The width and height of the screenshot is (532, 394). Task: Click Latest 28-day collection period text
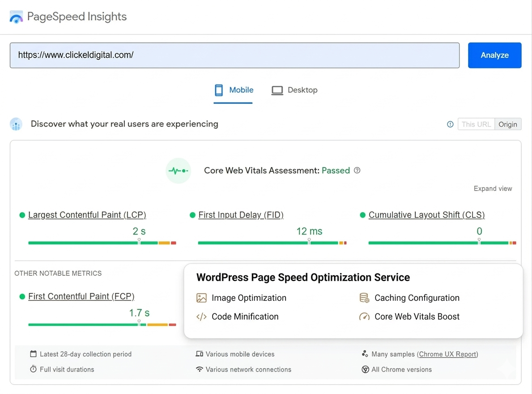[x=85, y=354]
